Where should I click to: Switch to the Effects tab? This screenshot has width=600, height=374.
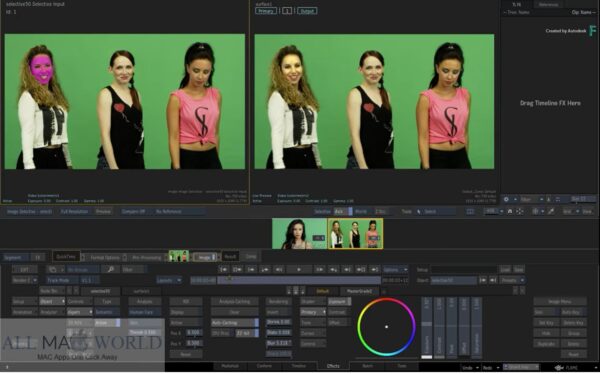pos(333,366)
